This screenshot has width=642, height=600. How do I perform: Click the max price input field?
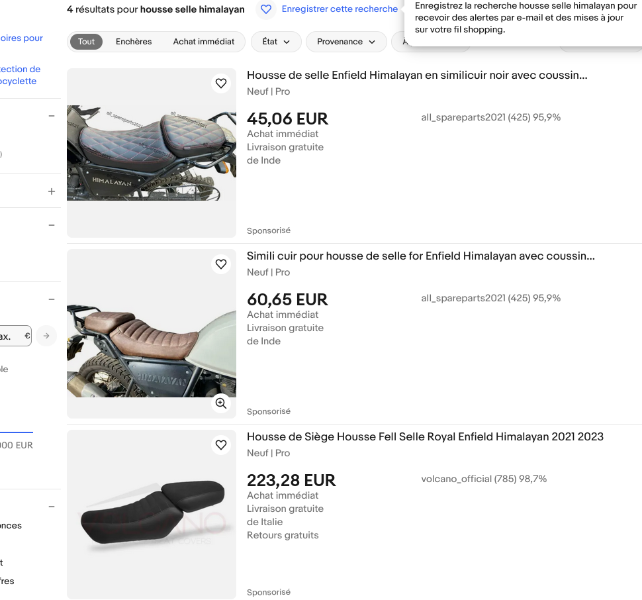[14, 336]
